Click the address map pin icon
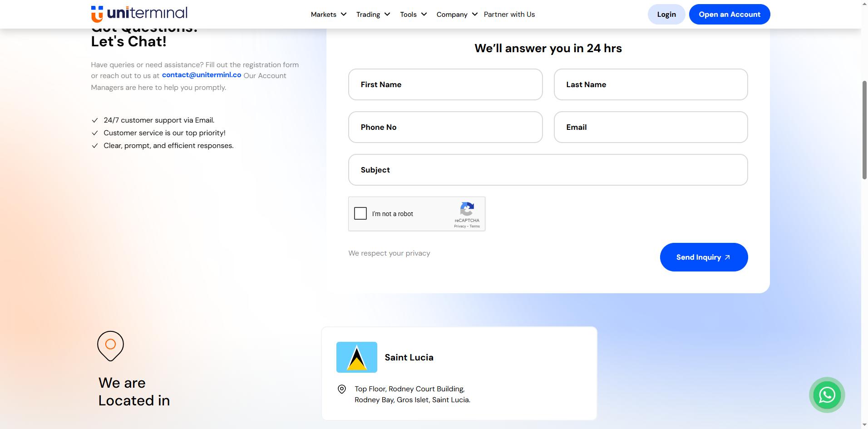This screenshot has width=868, height=429. coord(342,389)
